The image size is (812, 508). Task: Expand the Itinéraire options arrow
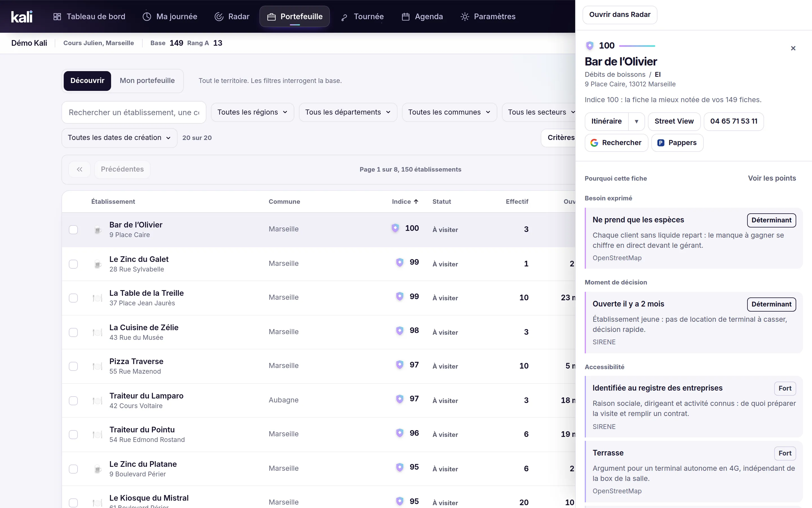tap(637, 122)
